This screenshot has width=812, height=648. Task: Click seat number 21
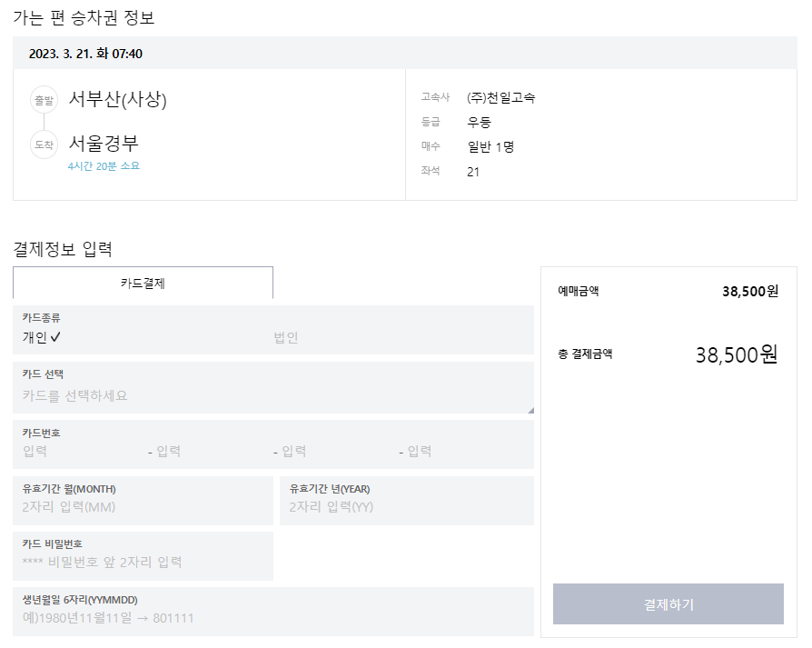coord(473,172)
